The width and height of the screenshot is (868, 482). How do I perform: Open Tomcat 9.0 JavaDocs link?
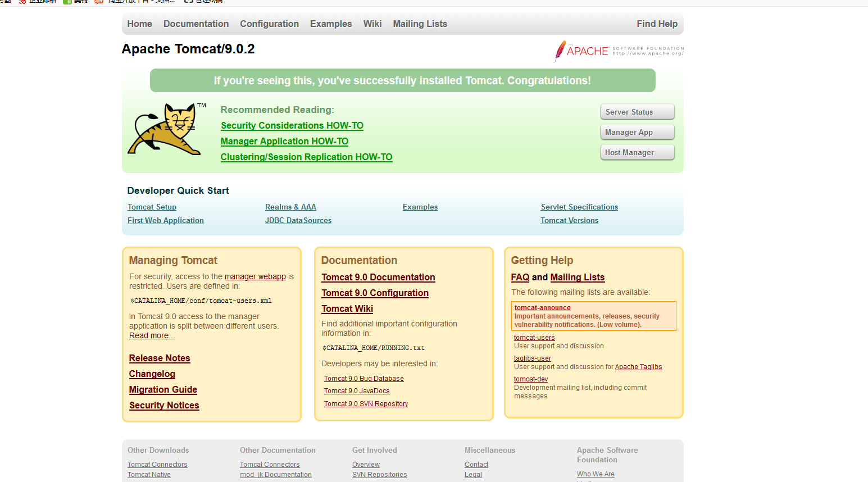tap(357, 391)
